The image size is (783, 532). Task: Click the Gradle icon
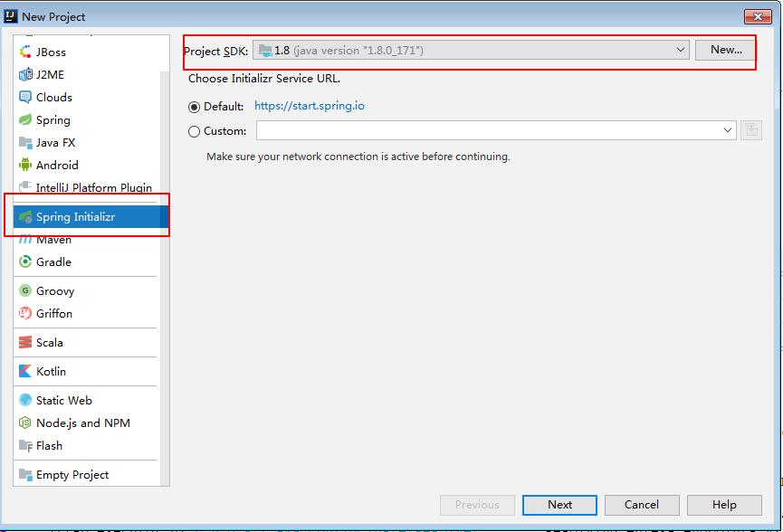pos(25,261)
